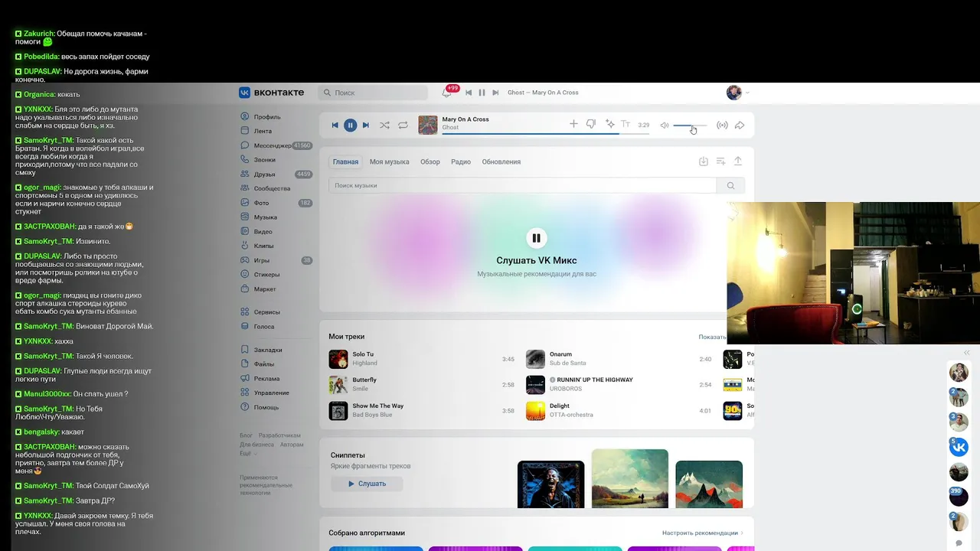The image size is (980, 551).
Task: Switch to the Моя музыка tab
Action: point(389,161)
